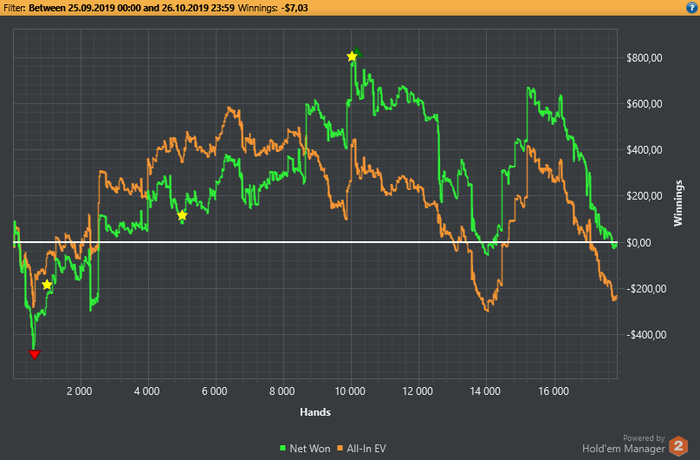Viewport: 700px width, 460px height.
Task: Click the $0,00 axis label
Action: click(639, 243)
